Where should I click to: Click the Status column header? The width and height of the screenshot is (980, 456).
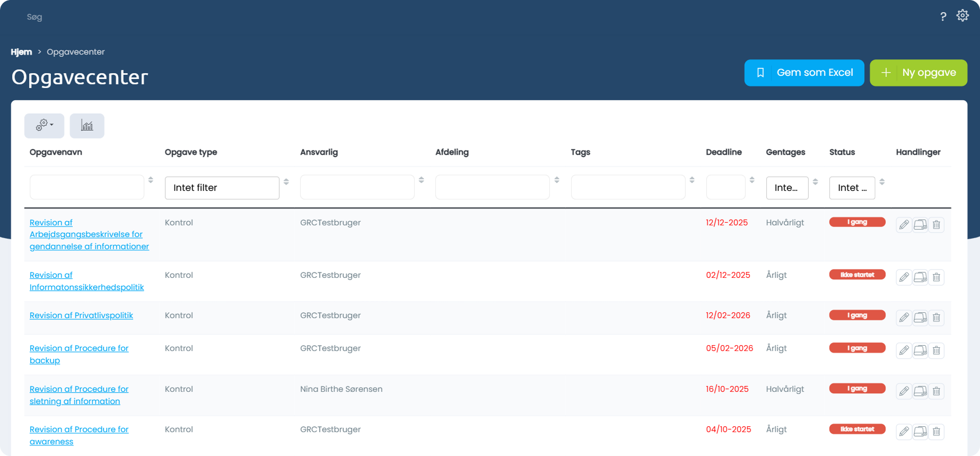(842, 152)
